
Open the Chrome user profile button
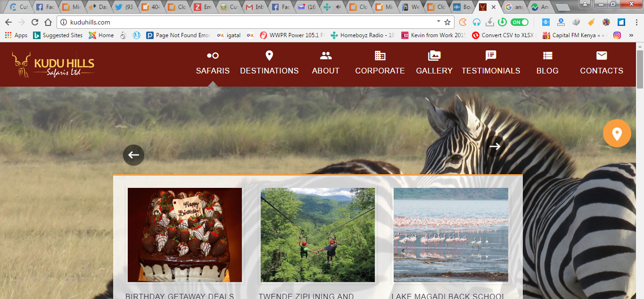585,4
